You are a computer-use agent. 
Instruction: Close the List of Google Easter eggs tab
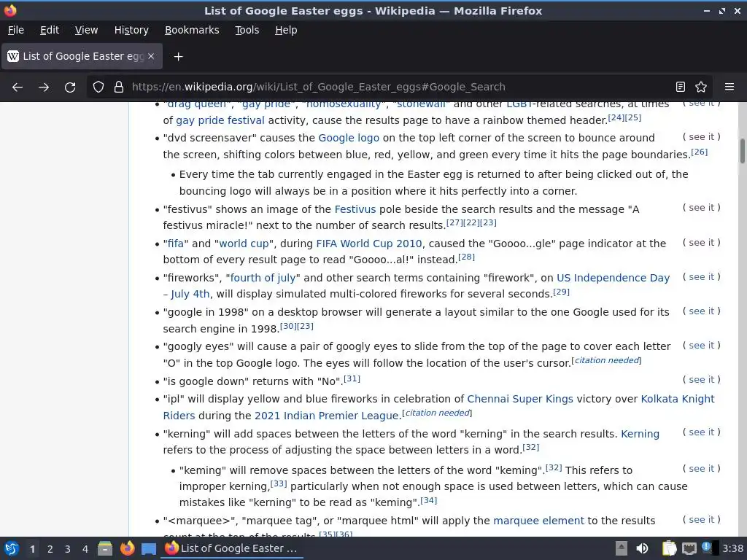point(151,56)
